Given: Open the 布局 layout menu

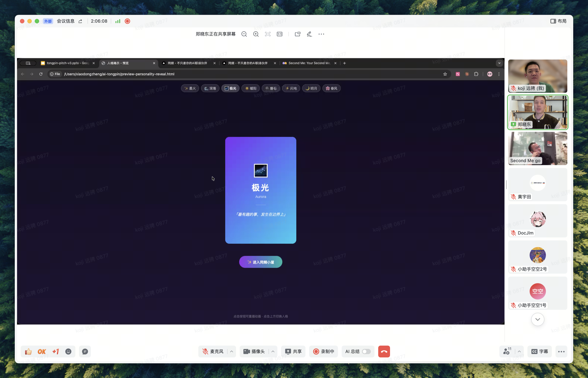Looking at the screenshot, I should click(558, 21).
